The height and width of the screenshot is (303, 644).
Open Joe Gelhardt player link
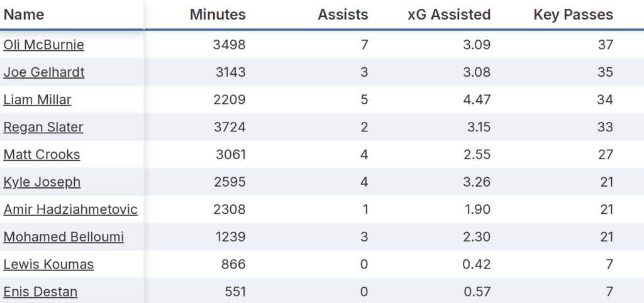click(x=44, y=72)
